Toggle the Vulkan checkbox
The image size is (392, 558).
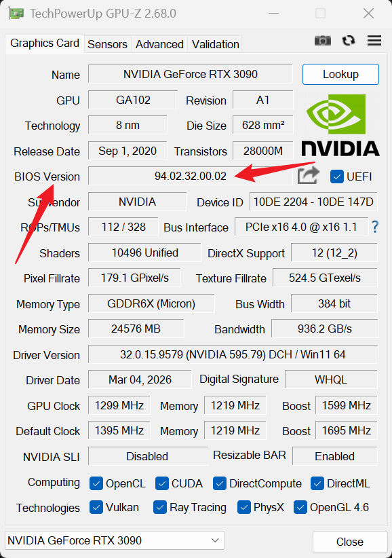(x=96, y=508)
